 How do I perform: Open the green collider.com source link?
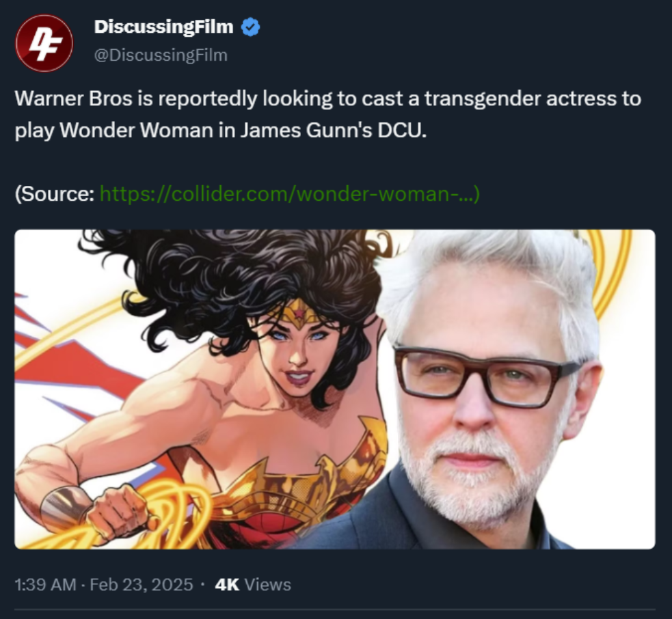point(290,193)
